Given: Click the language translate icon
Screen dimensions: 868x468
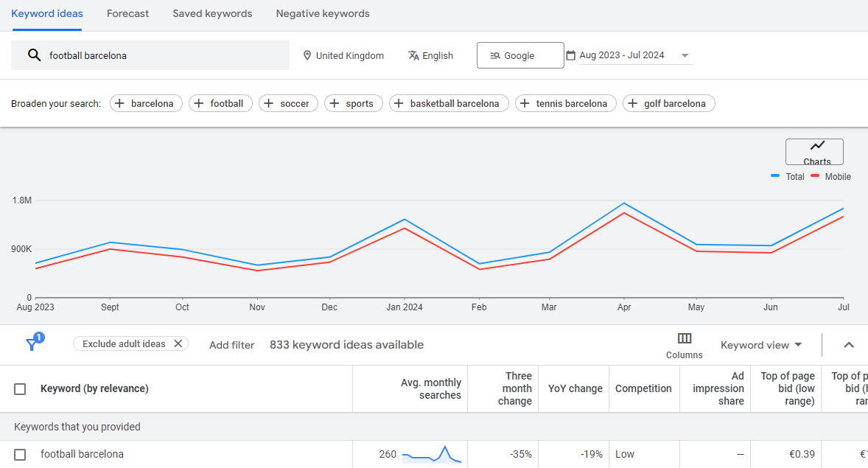Looking at the screenshot, I should pyautogui.click(x=413, y=55).
